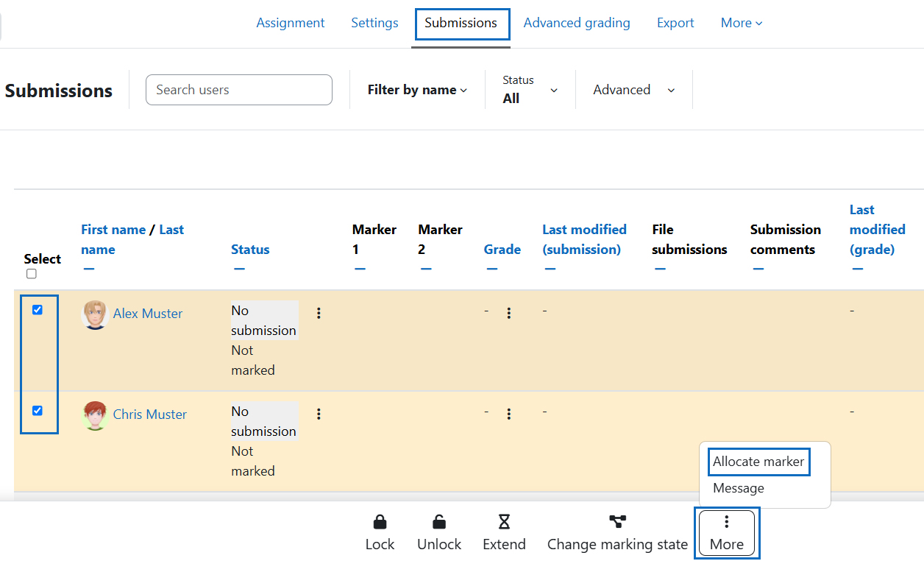Toggle the select-all checkbox under Select
The height and width of the screenshot is (561, 924).
[x=31, y=274]
